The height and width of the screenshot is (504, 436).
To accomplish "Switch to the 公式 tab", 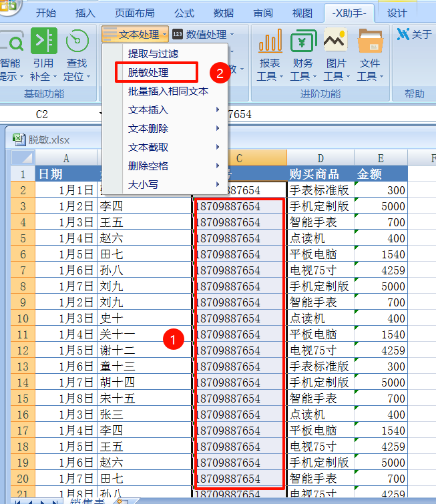I will pyautogui.click(x=184, y=13).
